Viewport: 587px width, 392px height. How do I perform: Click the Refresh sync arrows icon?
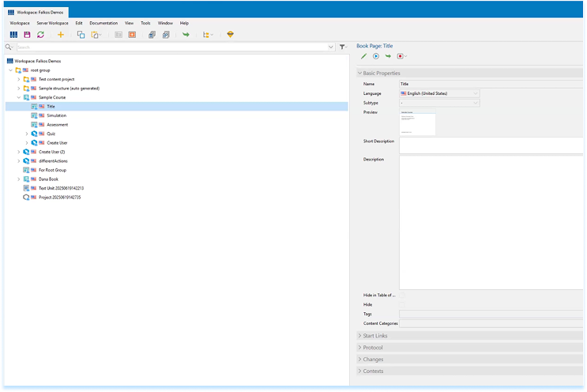tap(40, 36)
